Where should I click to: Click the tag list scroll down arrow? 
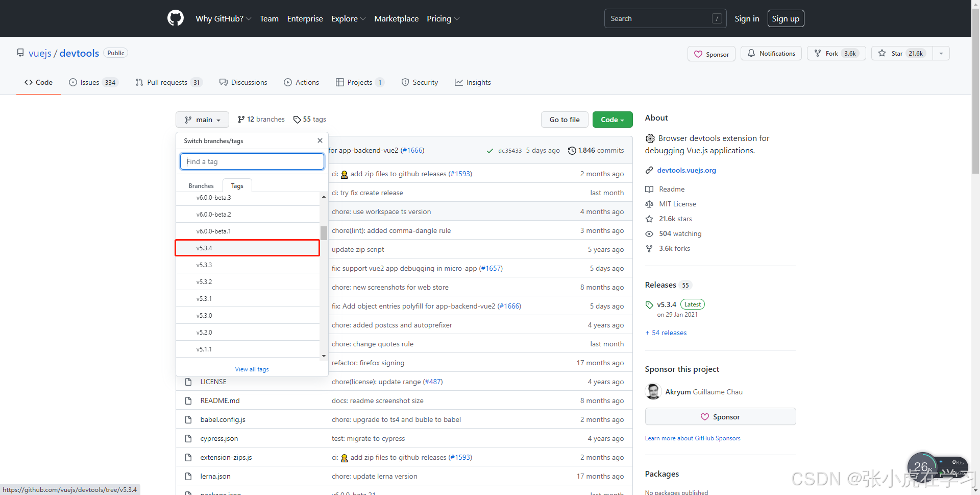tap(324, 356)
